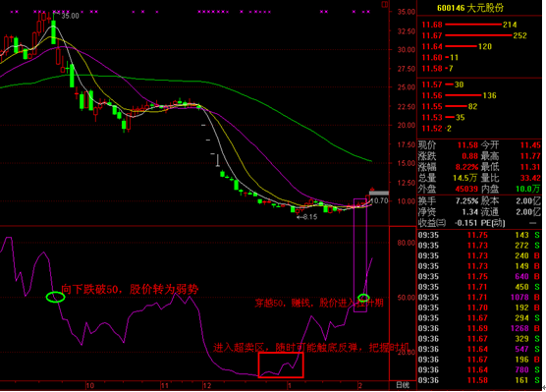Click the 35.00 high price label on chart
This screenshot has height=392, width=546.
tap(71, 16)
